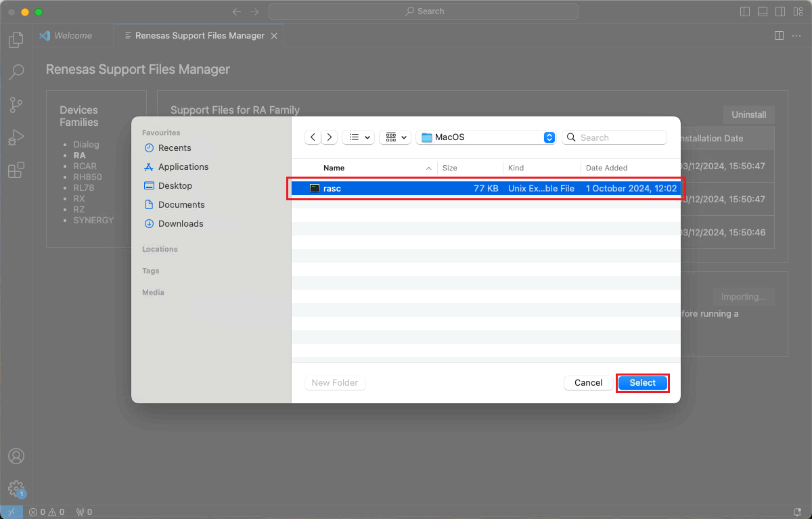
Task: Select RA device family
Action: pos(79,155)
